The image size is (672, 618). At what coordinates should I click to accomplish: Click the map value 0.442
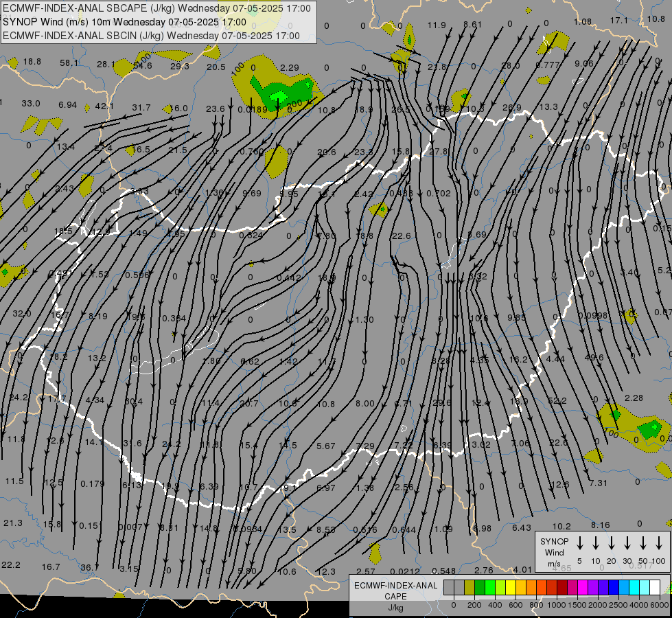pyautogui.click(x=289, y=278)
